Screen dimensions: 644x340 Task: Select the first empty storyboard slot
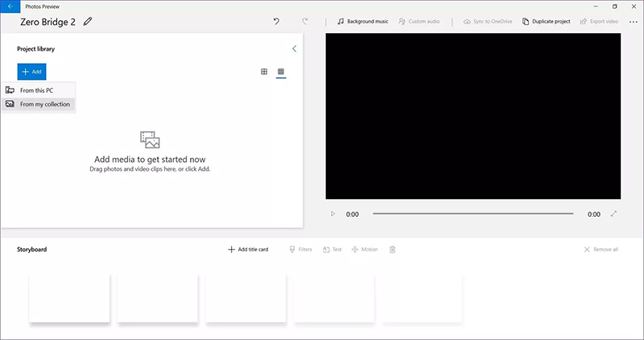pos(69,297)
